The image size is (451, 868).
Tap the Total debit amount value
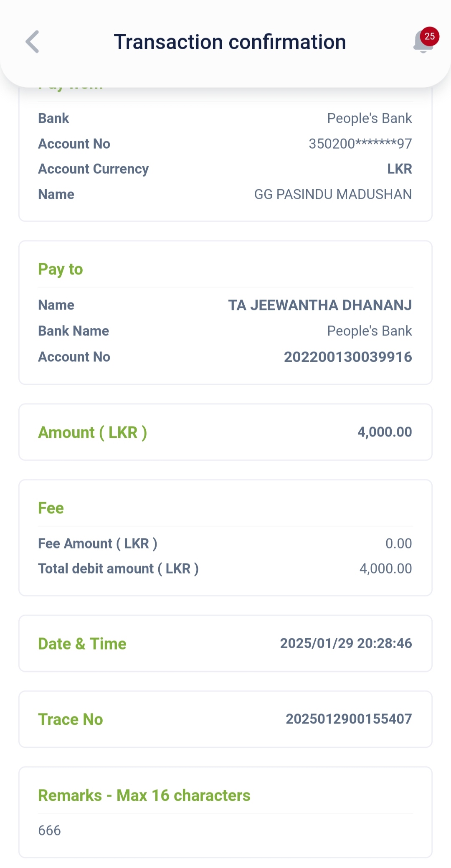[385, 569]
